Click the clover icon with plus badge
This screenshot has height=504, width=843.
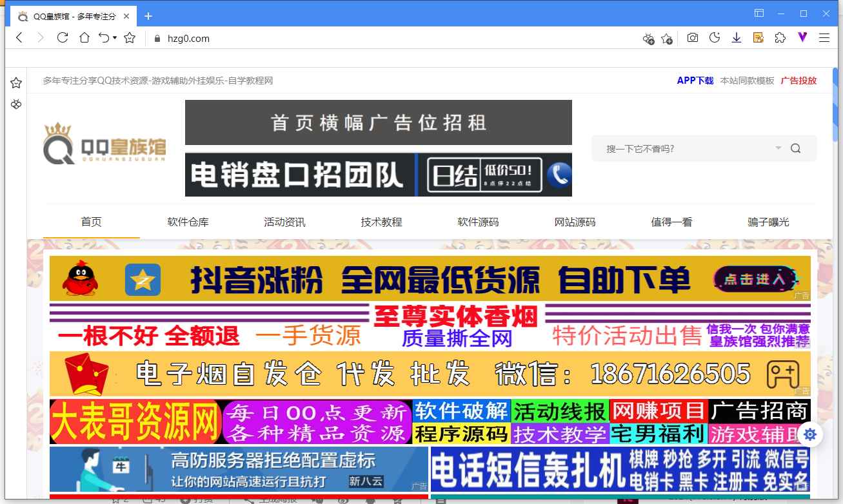(x=649, y=39)
